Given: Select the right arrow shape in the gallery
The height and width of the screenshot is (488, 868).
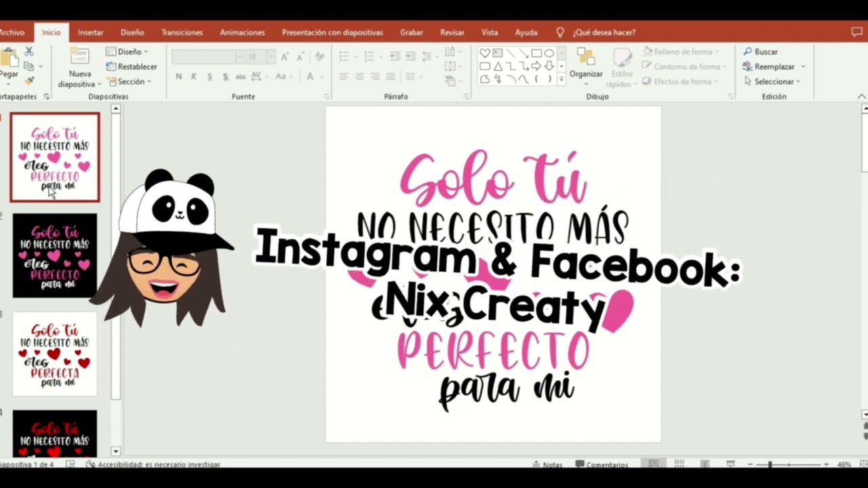Looking at the screenshot, I should 536,66.
